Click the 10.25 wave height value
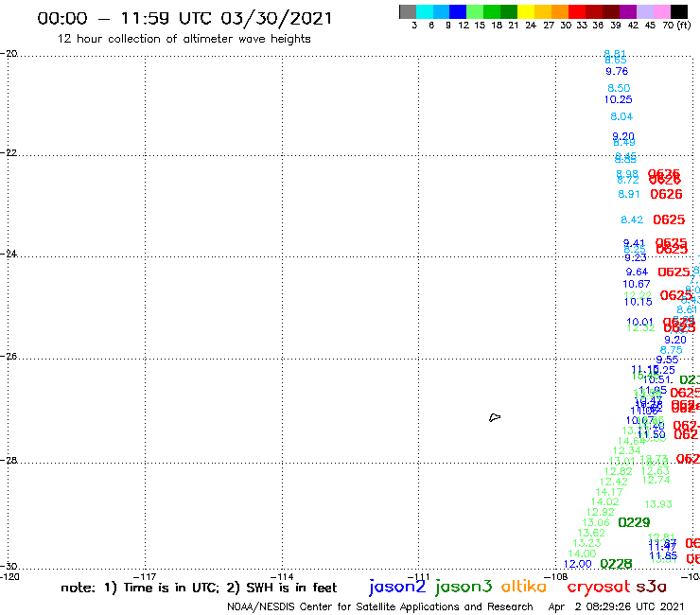 pyautogui.click(x=619, y=99)
